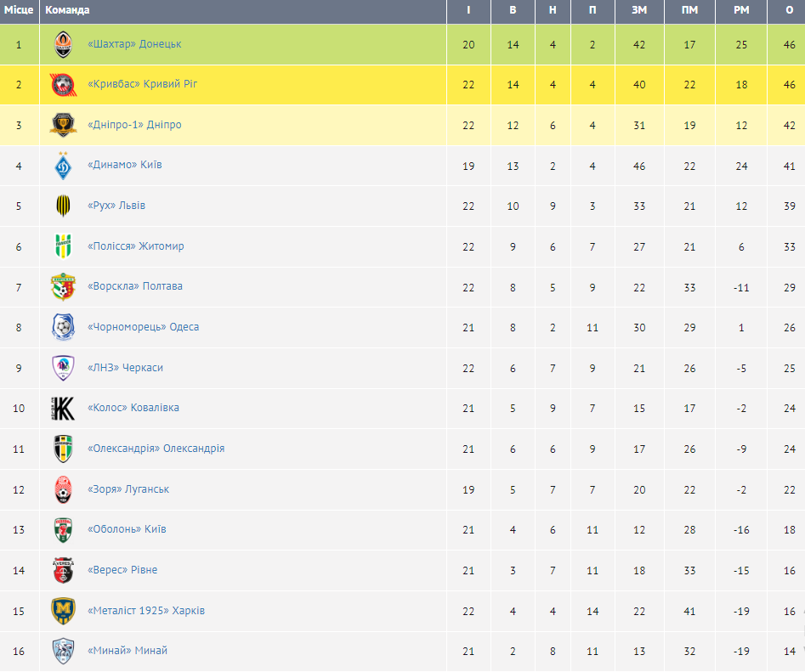The width and height of the screenshot is (805, 672).
Task: Click the Vorskla Poltava club crest
Action: (64, 287)
